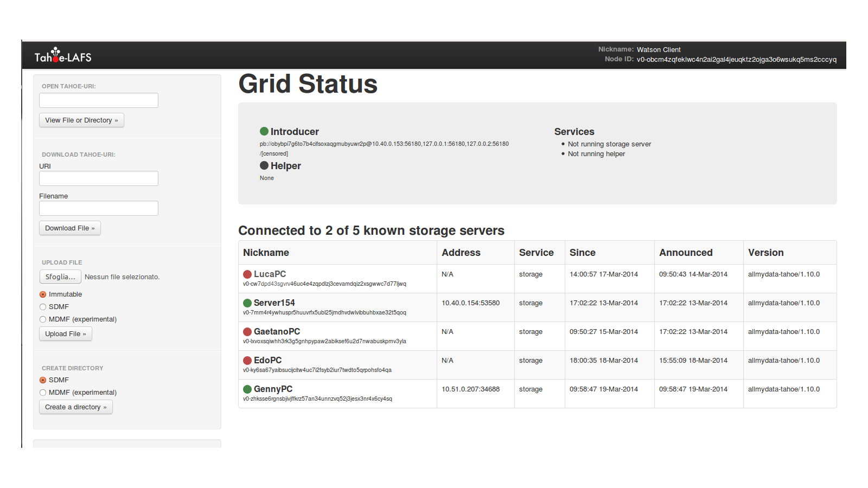868x488 pixels.
Task: Open file chooser with Sfoglia button
Action: pyautogui.click(x=60, y=277)
